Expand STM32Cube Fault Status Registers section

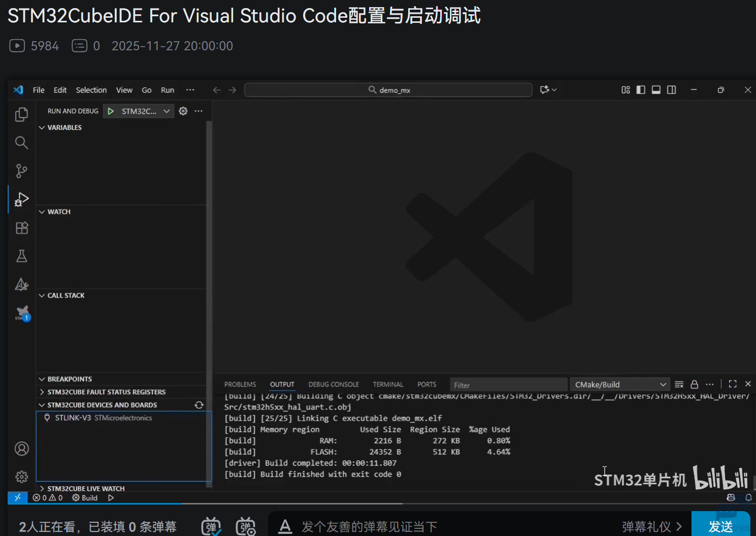coord(106,392)
